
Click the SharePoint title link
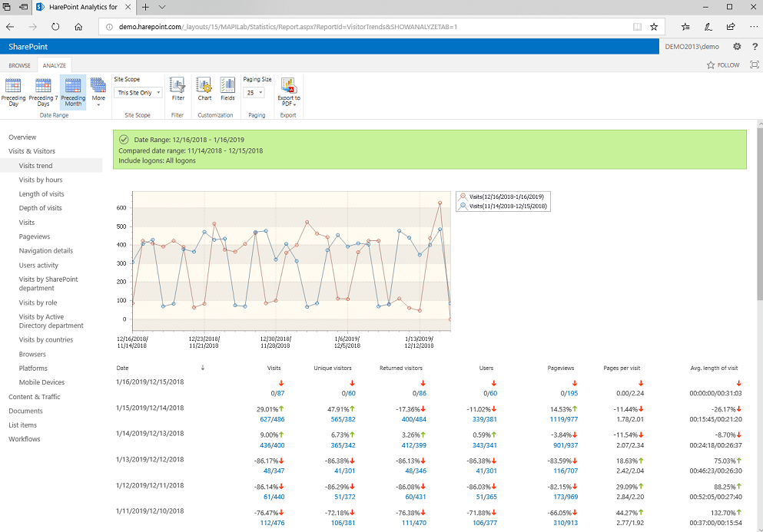click(x=28, y=47)
